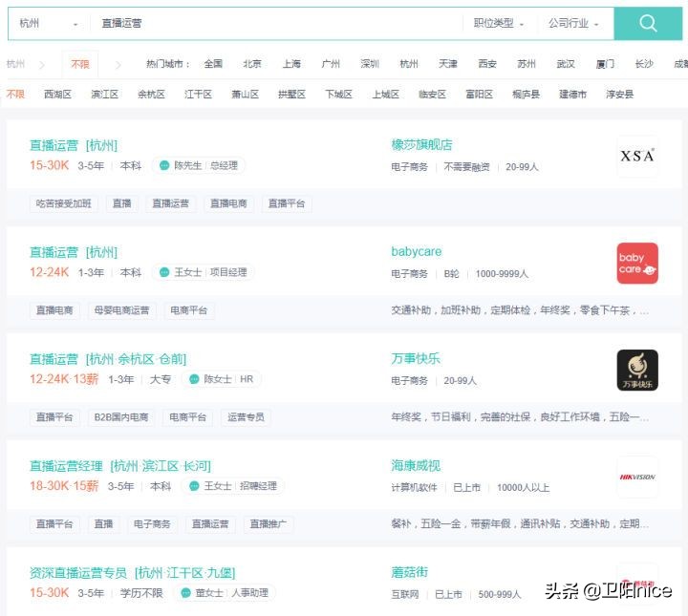Viewport: 688px width, 616px height.
Task: Open the 公司行业 dropdown
Action: (x=573, y=24)
